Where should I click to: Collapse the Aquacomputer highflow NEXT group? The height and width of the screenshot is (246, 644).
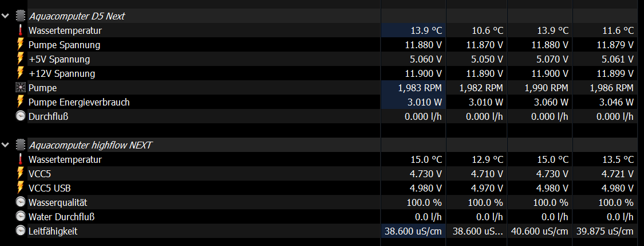5,145
